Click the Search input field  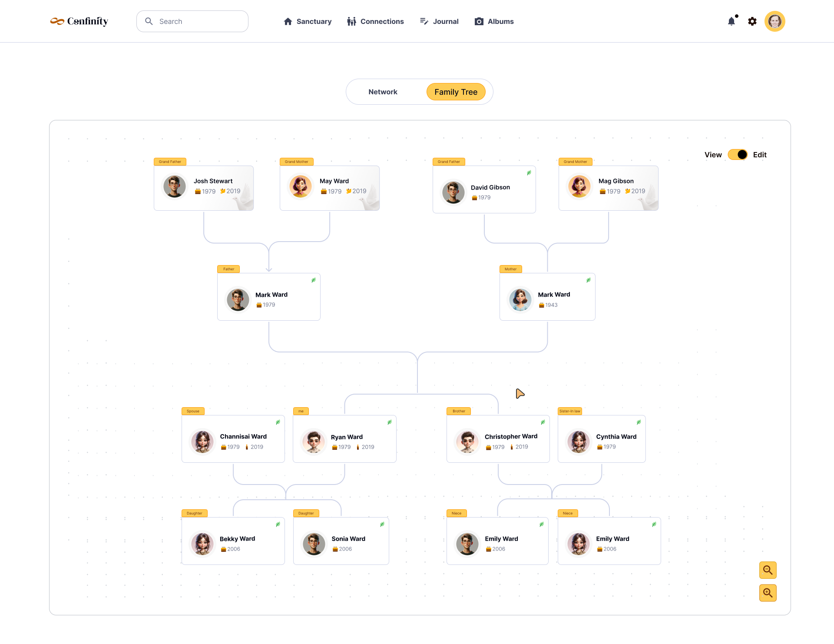(x=192, y=21)
